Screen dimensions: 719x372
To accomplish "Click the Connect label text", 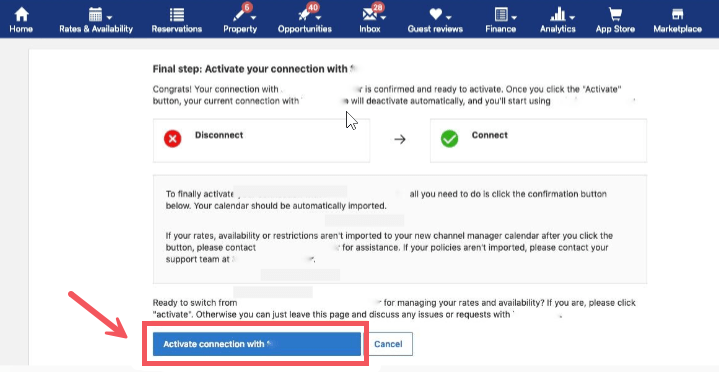I will 490,135.
